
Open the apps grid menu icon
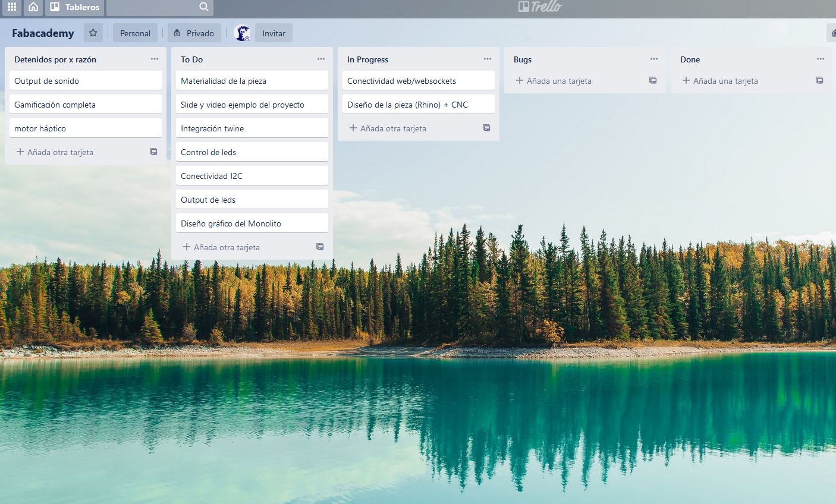pyautogui.click(x=12, y=7)
